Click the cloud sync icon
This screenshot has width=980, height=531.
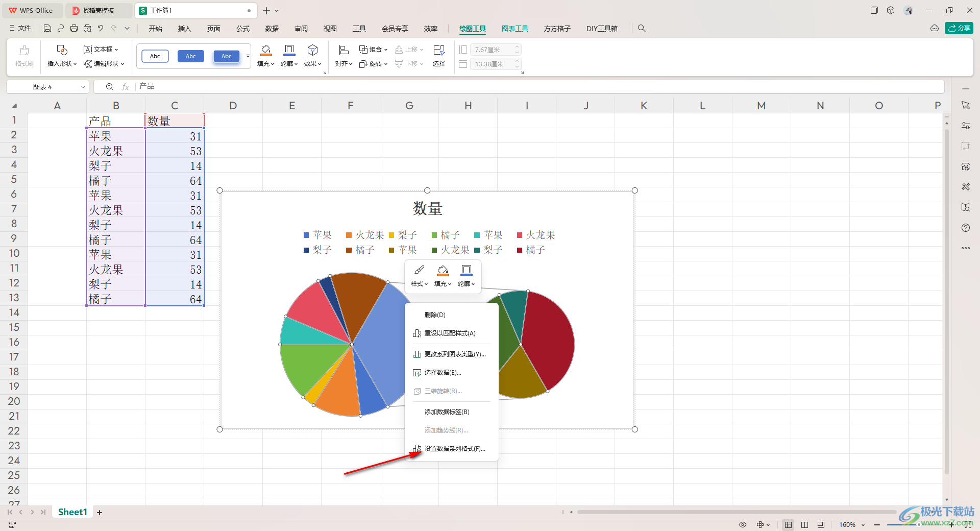935,29
